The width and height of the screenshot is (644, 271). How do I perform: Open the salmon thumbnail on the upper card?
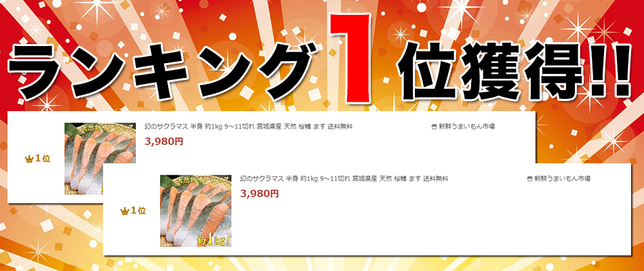(x=100, y=159)
